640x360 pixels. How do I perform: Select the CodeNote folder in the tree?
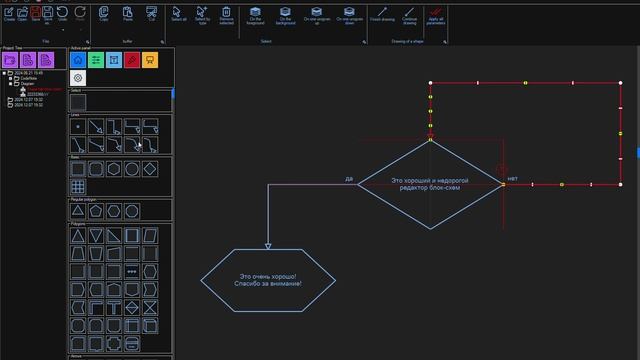(x=29, y=78)
